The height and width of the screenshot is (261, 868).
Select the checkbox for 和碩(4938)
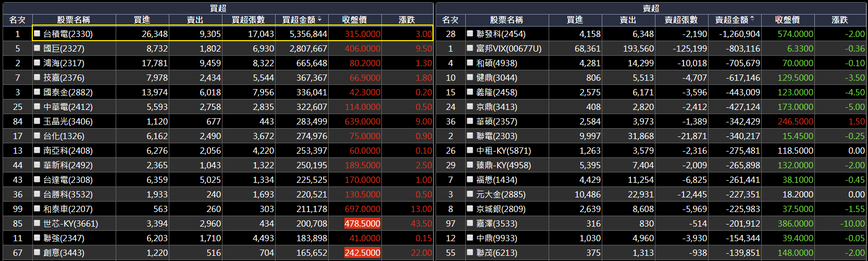tap(470, 63)
